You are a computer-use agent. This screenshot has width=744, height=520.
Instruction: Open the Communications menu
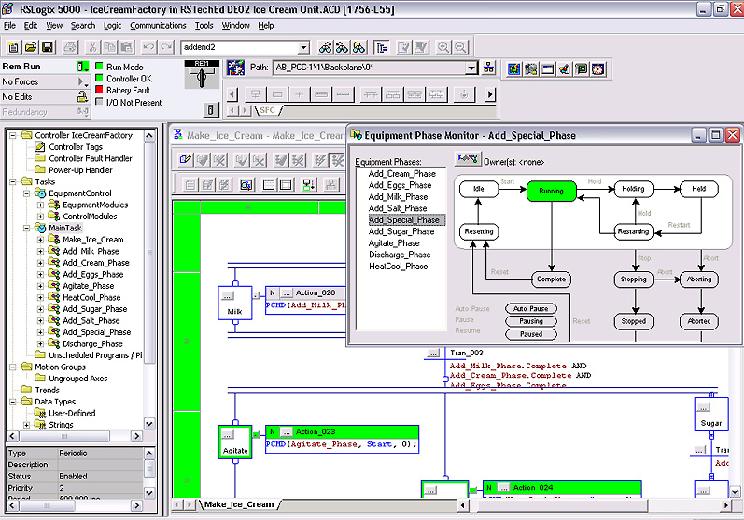(x=158, y=26)
